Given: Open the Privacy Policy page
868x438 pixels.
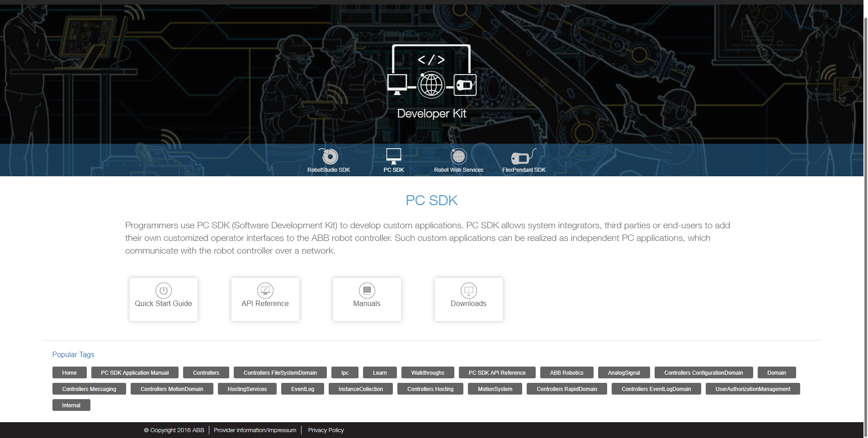Looking at the screenshot, I should (325, 430).
